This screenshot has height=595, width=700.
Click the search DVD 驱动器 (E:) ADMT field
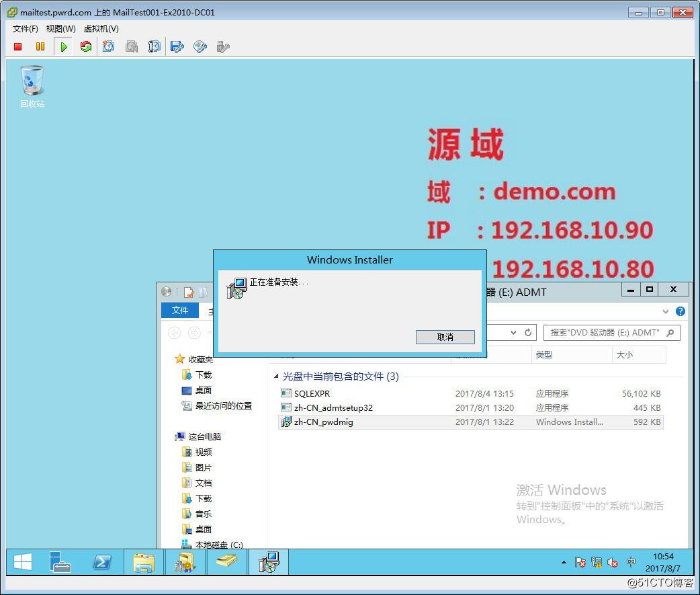coord(611,333)
